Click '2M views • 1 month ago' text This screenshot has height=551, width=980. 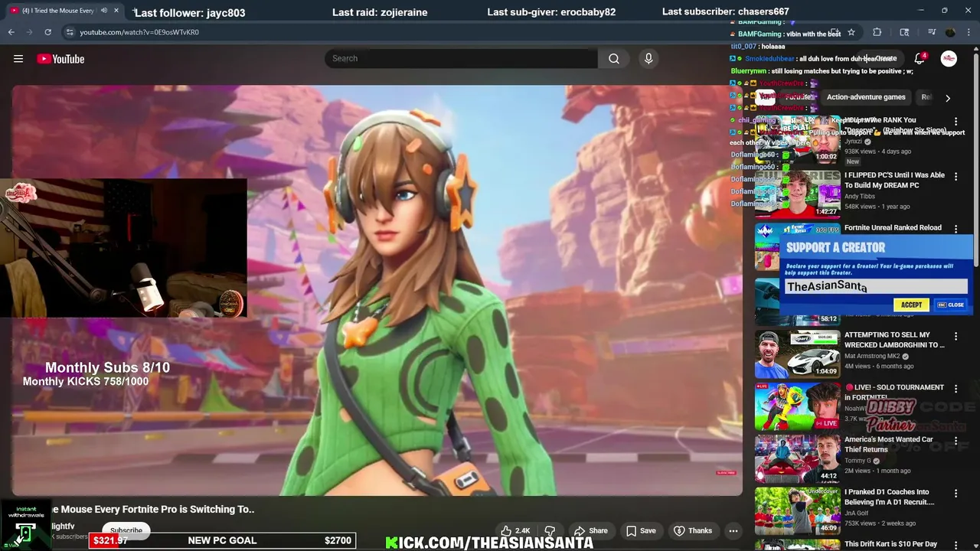(x=877, y=471)
